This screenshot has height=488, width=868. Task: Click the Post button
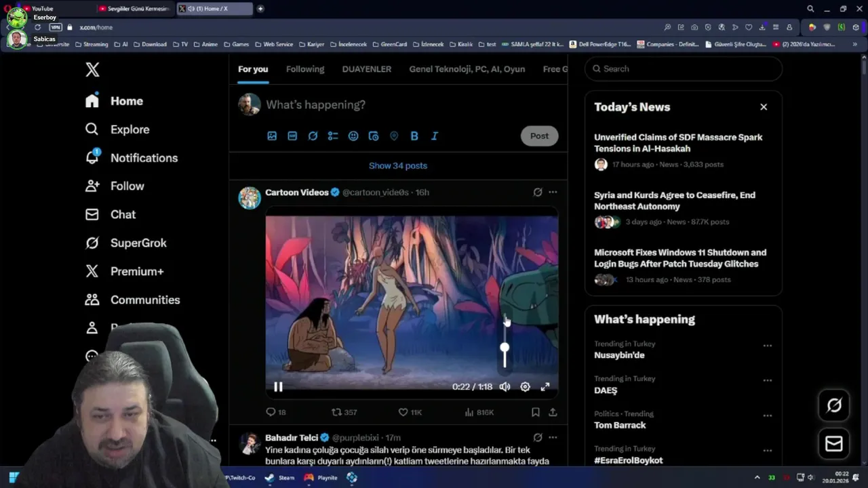point(539,136)
